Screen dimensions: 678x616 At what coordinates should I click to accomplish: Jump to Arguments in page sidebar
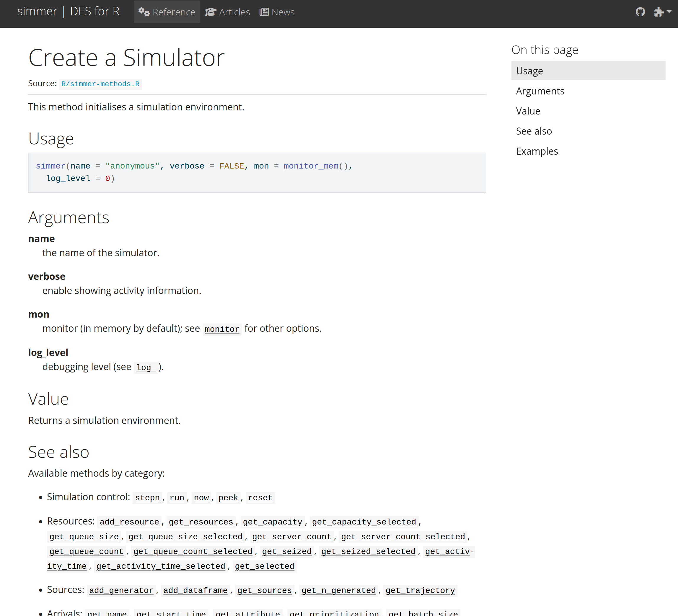pyautogui.click(x=540, y=91)
